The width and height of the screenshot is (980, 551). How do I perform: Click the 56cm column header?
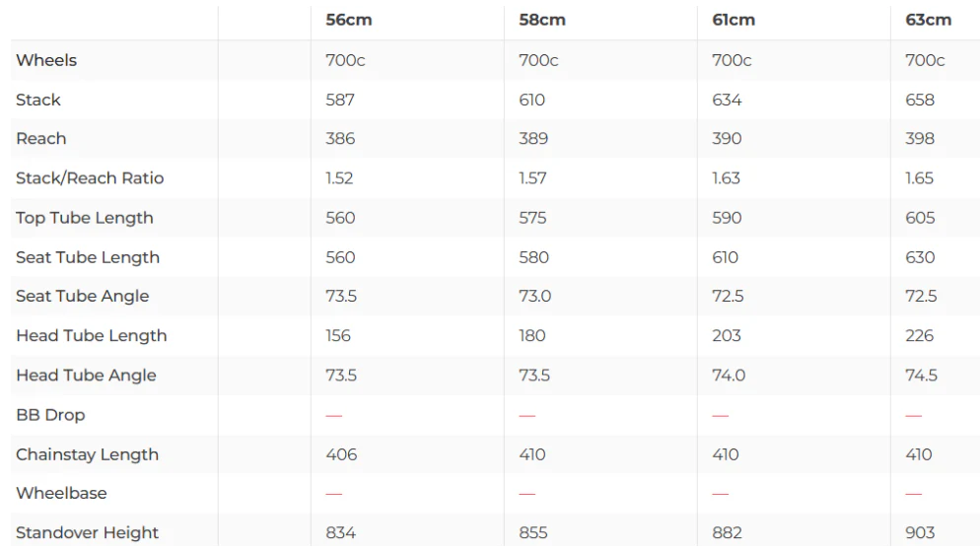coord(349,20)
